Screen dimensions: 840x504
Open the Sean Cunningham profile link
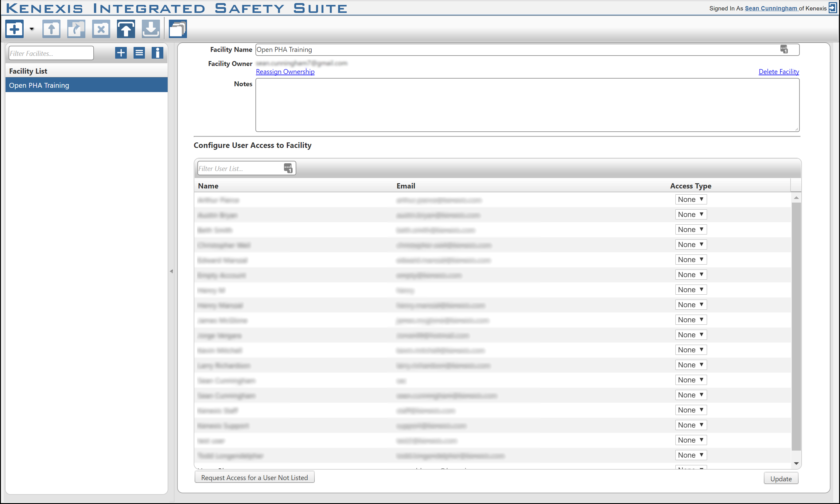pos(771,8)
